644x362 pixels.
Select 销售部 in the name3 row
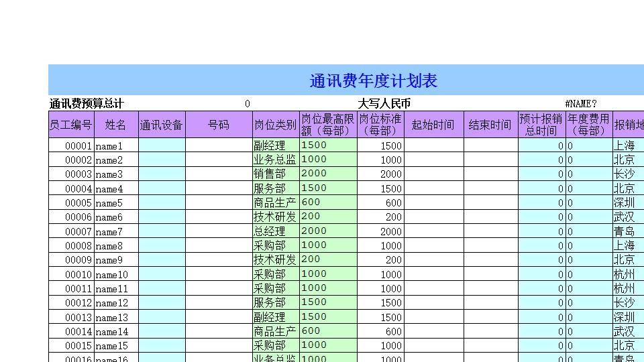[276, 174]
